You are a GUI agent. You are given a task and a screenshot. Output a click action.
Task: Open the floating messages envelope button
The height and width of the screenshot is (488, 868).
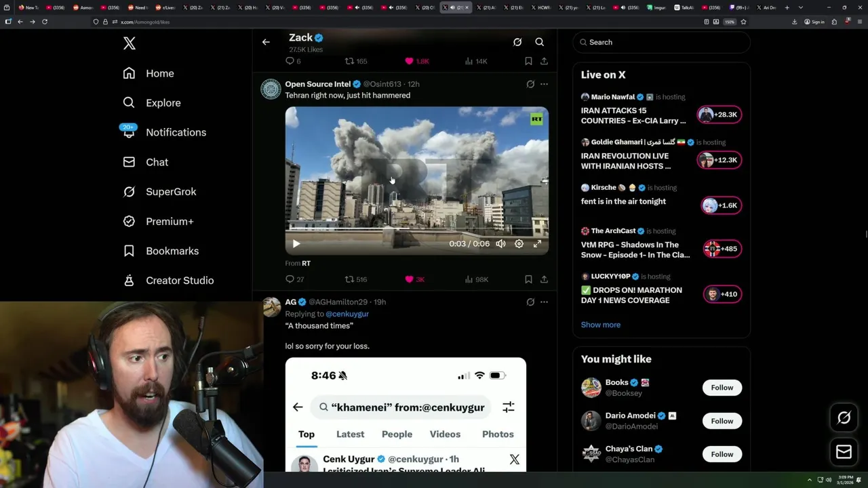(844, 451)
